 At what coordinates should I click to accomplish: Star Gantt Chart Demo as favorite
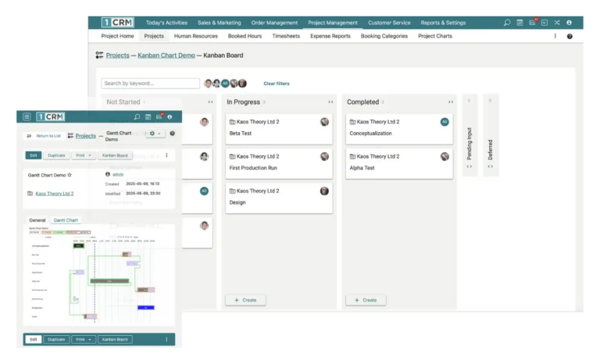[70, 175]
